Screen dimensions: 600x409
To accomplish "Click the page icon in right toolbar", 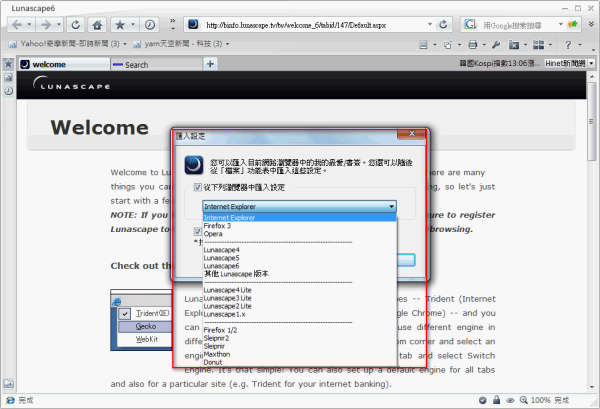I will tap(423, 45).
